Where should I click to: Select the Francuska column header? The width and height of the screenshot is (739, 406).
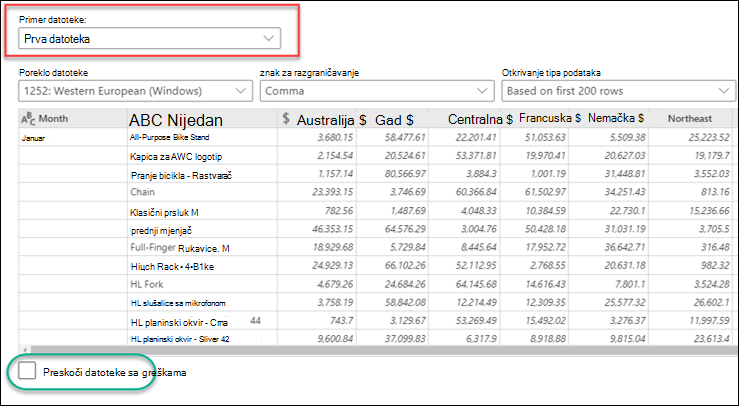[534, 118]
